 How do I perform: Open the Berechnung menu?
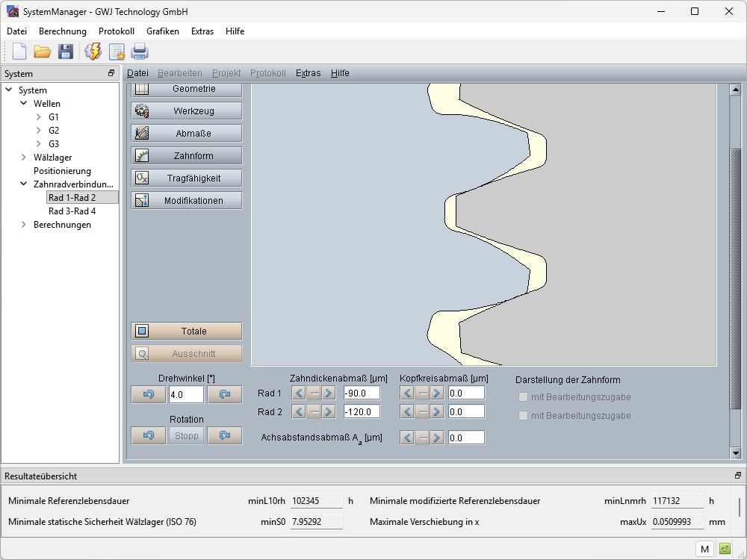point(63,31)
